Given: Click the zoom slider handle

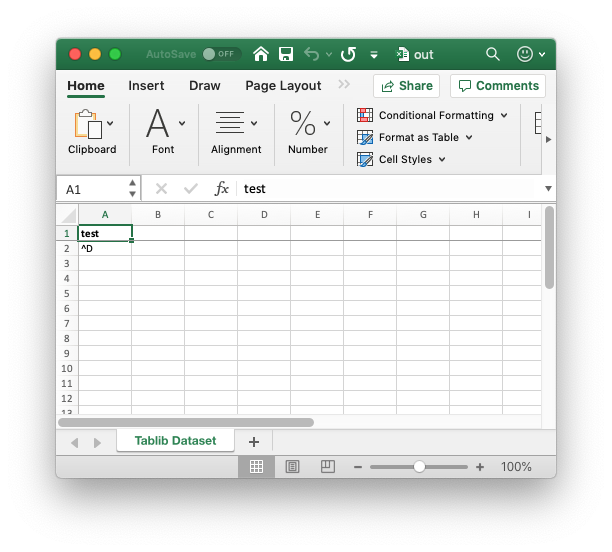Looking at the screenshot, I should pos(419,467).
